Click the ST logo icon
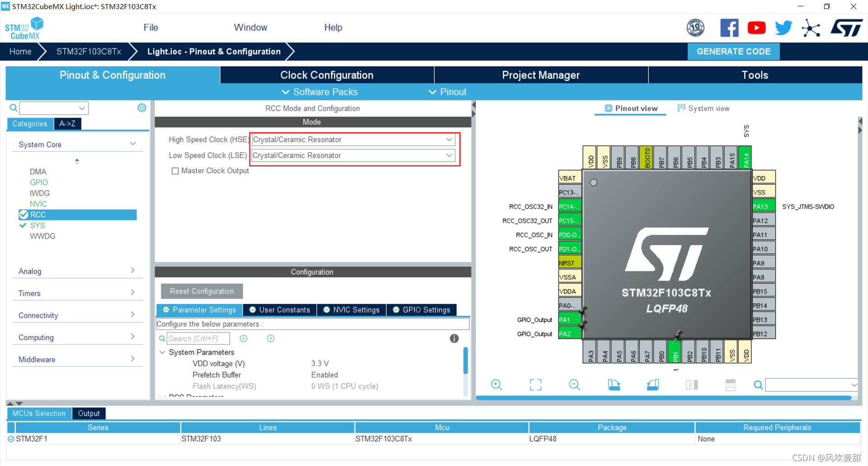The image size is (868, 466). 847,28
